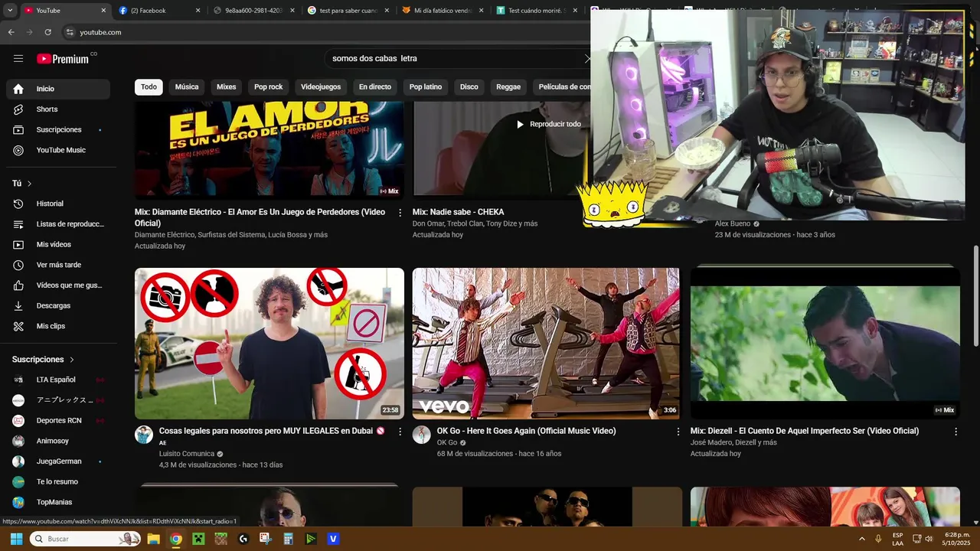980x551 pixels.
Task: Select the Música filter chip
Action: [187, 86]
